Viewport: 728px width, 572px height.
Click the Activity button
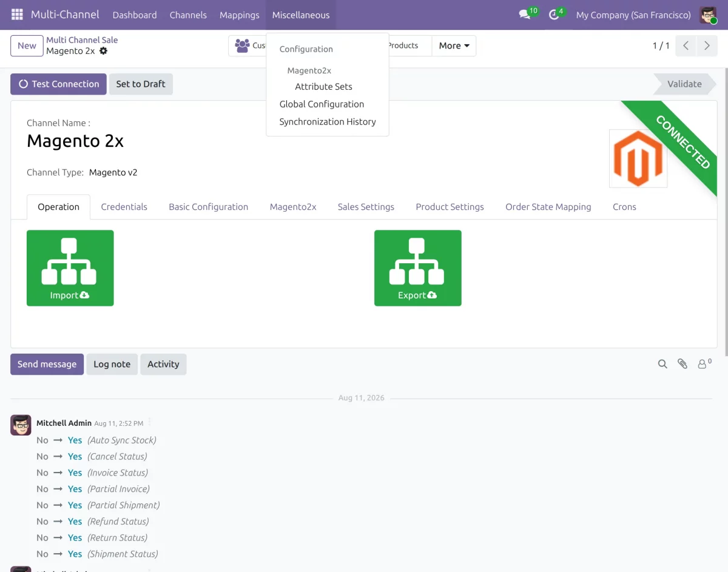[x=163, y=364]
